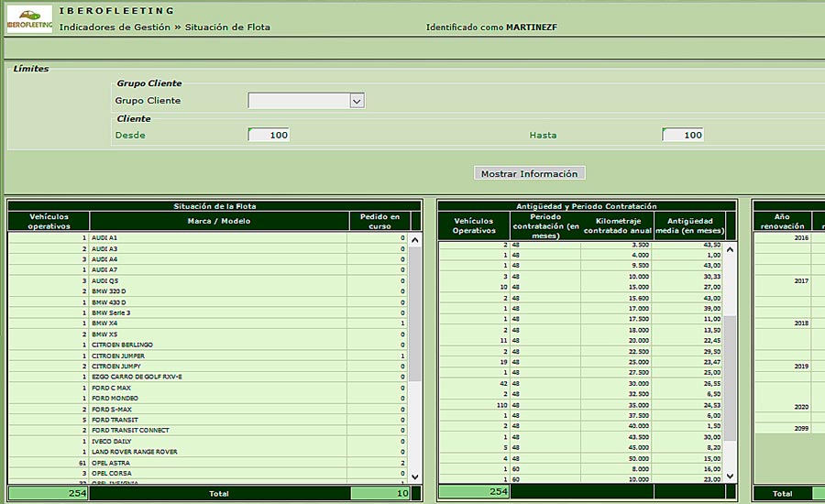Click the 2016 renovation year row
The width and height of the screenshot is (825, 504).
(x=783, y=237)
